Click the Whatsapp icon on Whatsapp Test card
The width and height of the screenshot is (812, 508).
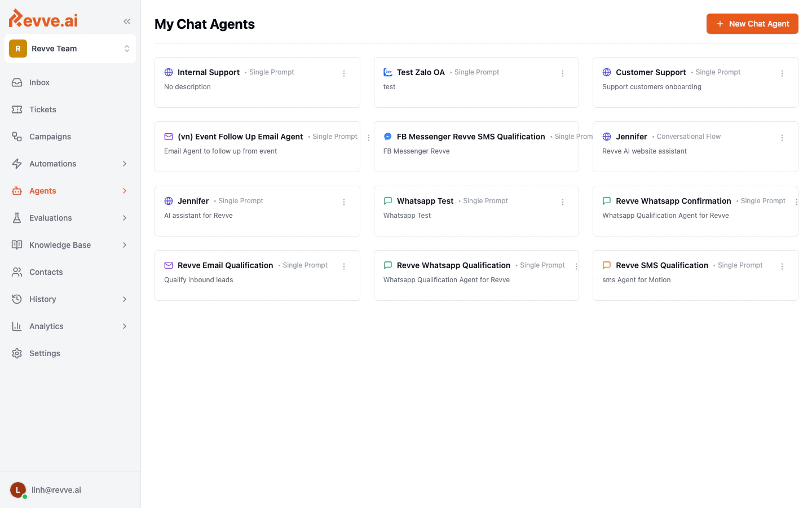(387, 200)
